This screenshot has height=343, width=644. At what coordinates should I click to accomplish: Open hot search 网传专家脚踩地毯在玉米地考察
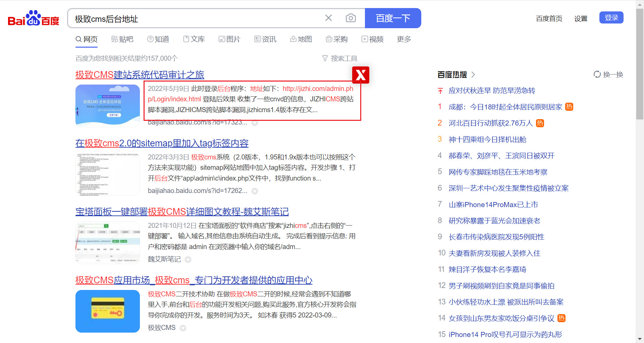[498, 172]
